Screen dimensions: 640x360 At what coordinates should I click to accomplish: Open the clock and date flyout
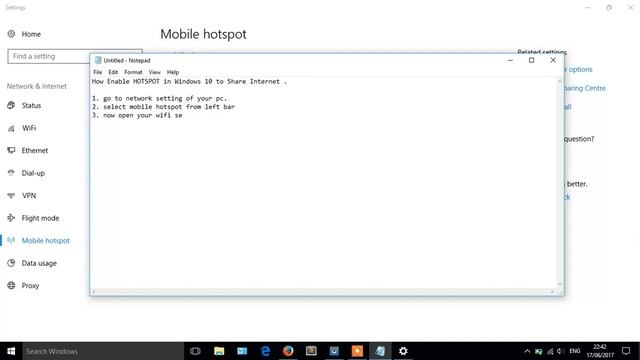[600, 351]
